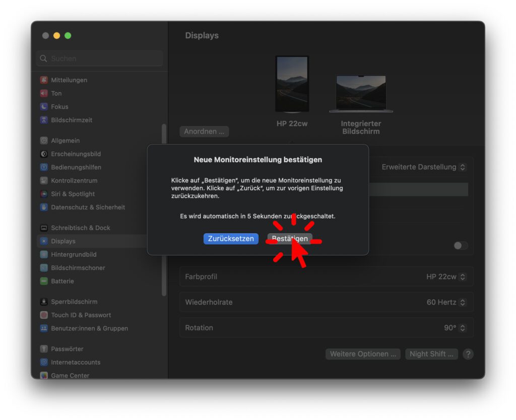
Task: Open the Rotation 90° dropdown
Action: point(455,328)
